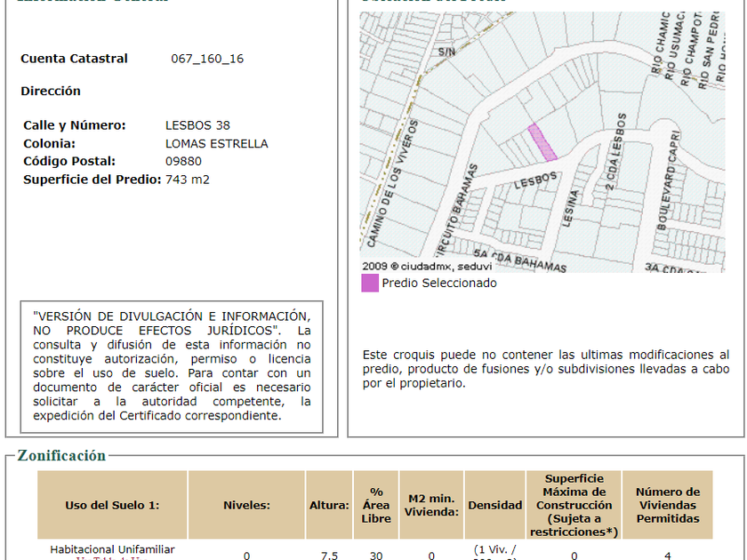Click the purple Predio Seleccionado legend swatch
The height and width of the screenshot is (560, 747).
pyautogui.click(x=370, y=284)
